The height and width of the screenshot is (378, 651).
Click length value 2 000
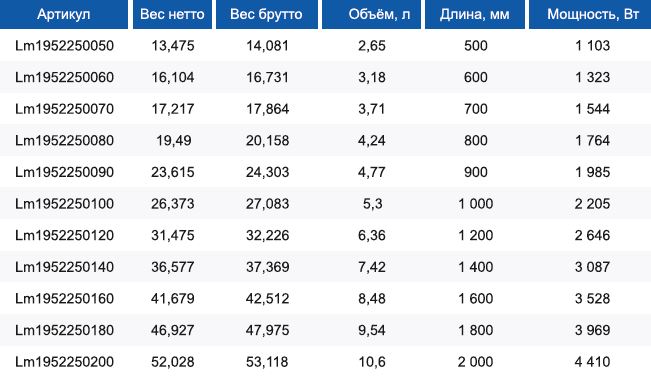coord(475,361)
